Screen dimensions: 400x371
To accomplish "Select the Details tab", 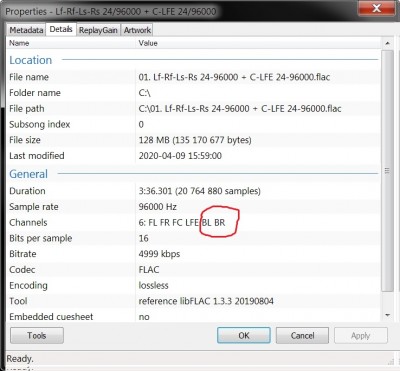I will [x=61, y=29].
